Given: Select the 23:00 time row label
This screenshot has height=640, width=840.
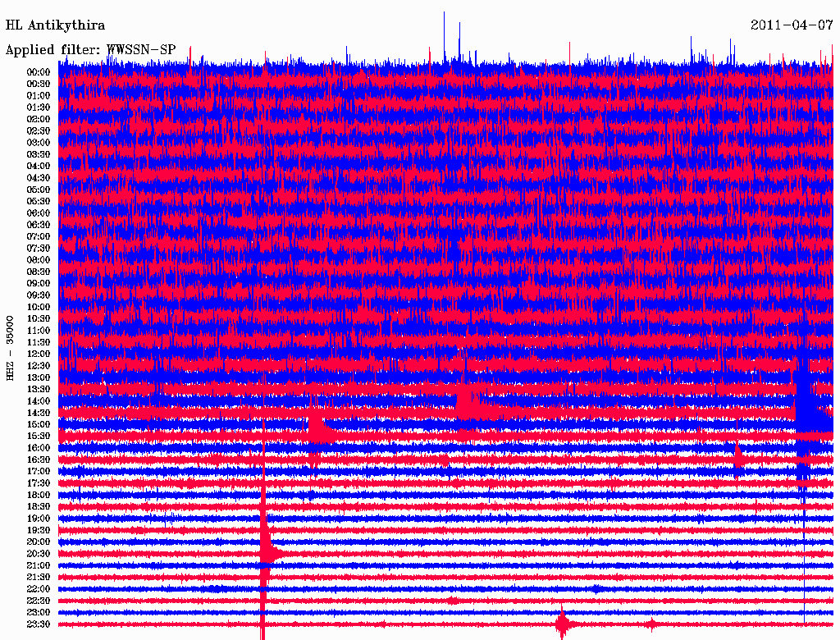Looking at the screenshot, I should tap(39, 613).
